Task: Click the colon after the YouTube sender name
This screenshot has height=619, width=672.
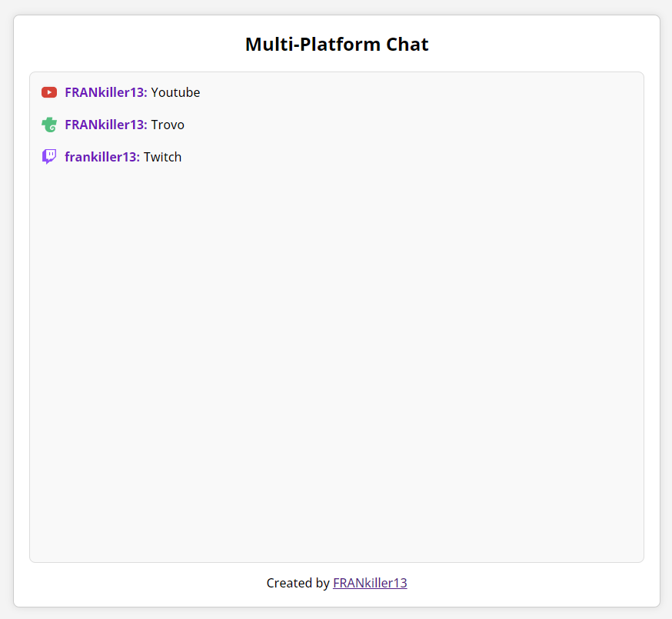Action: pos(145,94)
